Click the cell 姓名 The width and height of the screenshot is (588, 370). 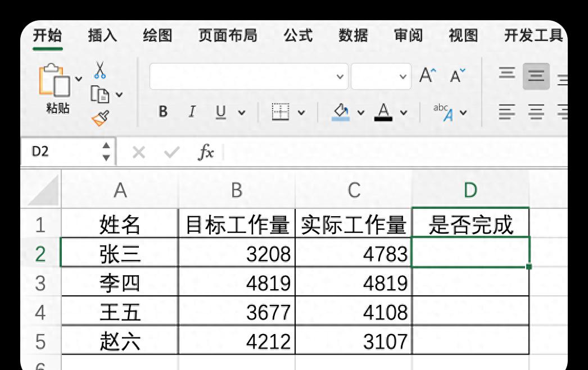120,223
